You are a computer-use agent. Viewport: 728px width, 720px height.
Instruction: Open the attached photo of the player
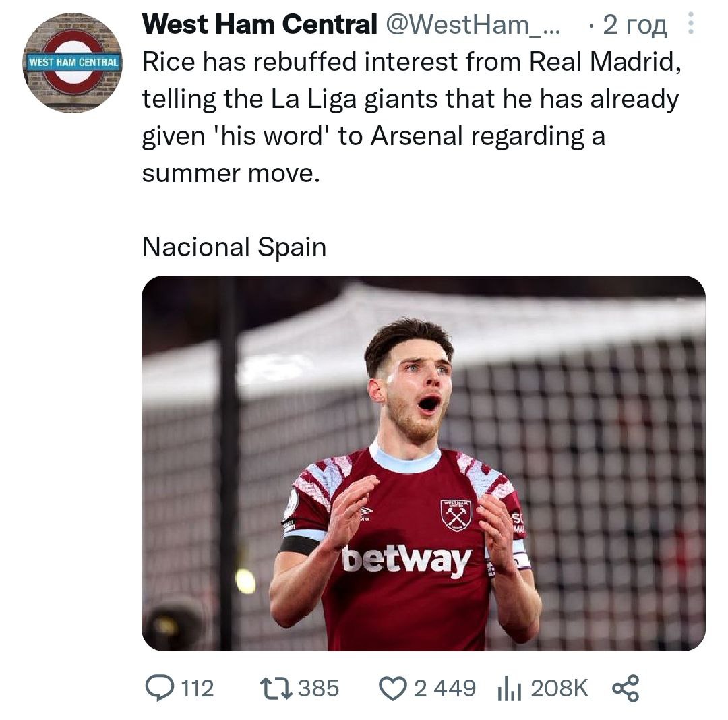(x=423, y=463)
